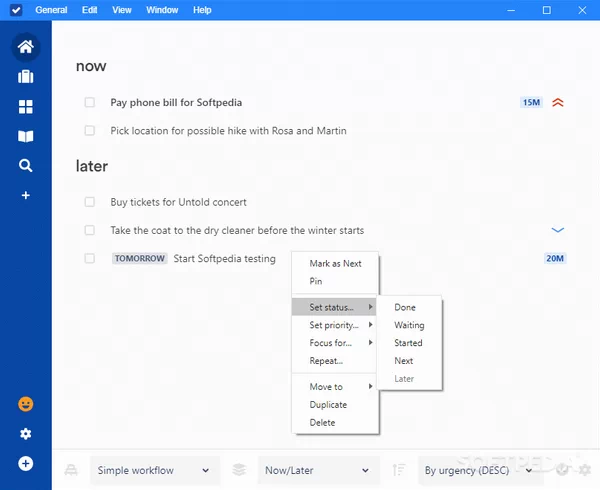Open the grid dashboard icon
This screenshot has height=490, width=600.
[26, 107]
